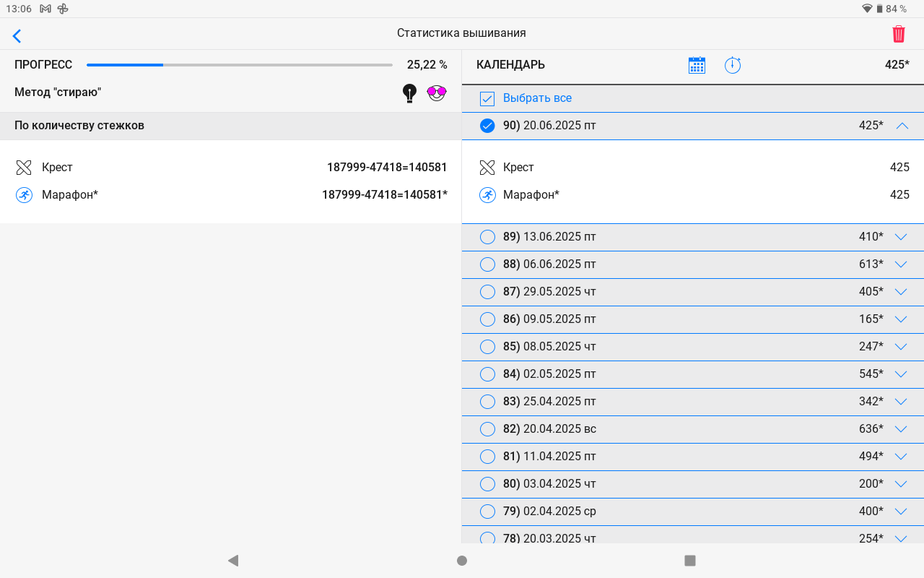Tap the red trash delete icon
The width and height of the screenshot is (924, 578).
click(899, 34)
